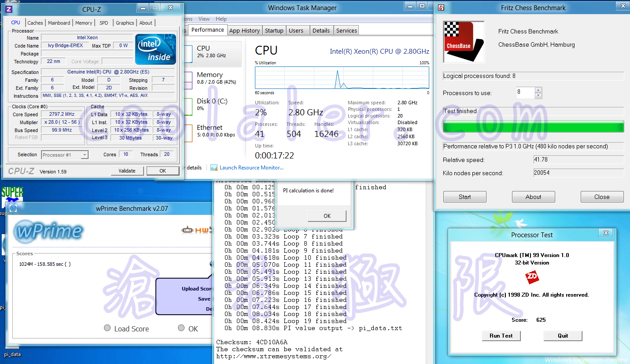
Task: Decrease Processors to use with the down arrow
Action: [538, 96]
